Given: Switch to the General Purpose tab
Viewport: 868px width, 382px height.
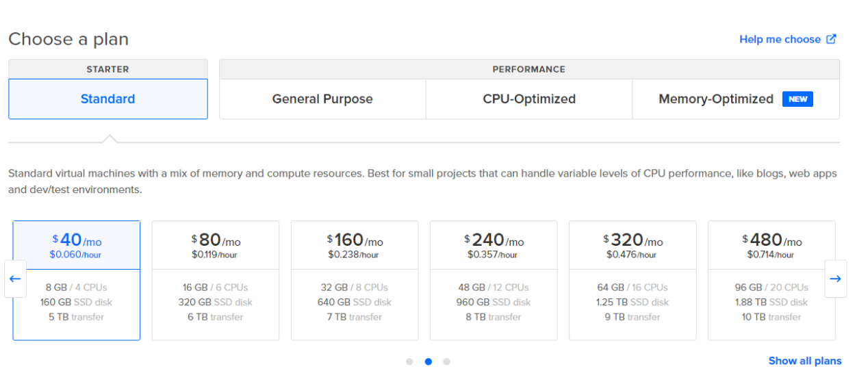Looking at the screenshot, I should (322, 99).
